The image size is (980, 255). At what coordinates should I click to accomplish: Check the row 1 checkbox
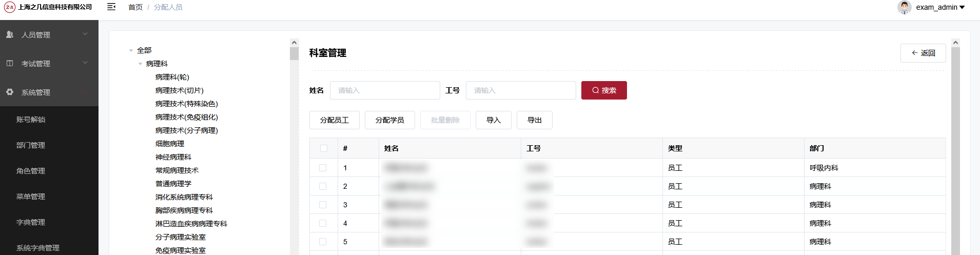323,168
